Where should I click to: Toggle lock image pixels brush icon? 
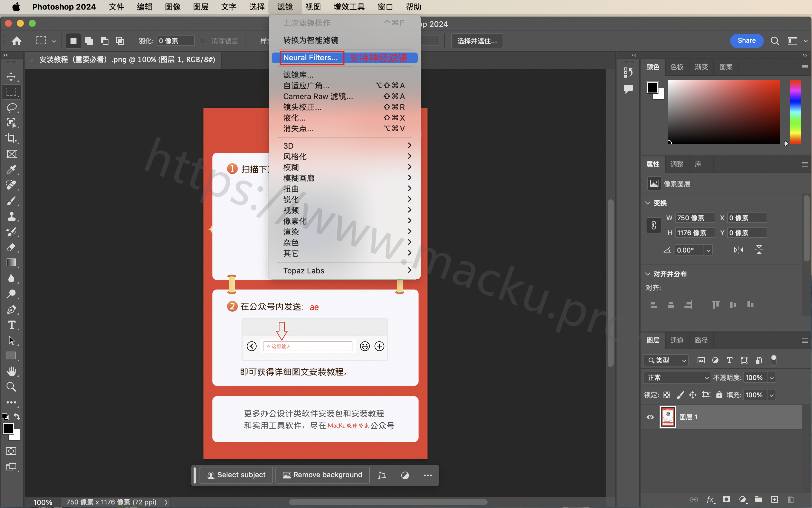(680, 395)
